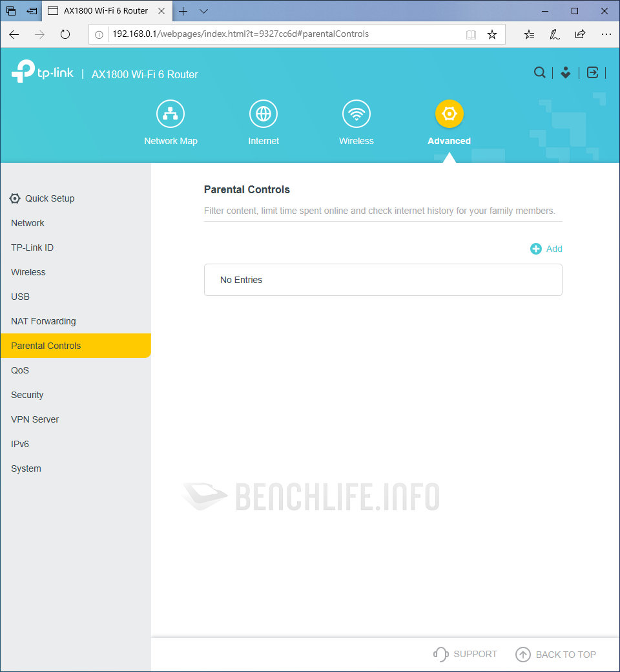Add page to favorites star
620x672 pixels.
point(492,34)
